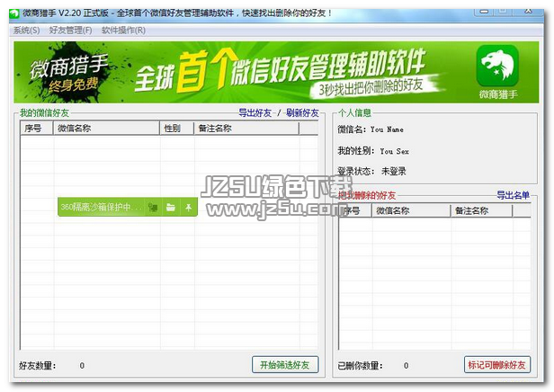554x392 pixels.
Task: Sort friends list by 备注名称 column header
Action: [x=246, y=129]
